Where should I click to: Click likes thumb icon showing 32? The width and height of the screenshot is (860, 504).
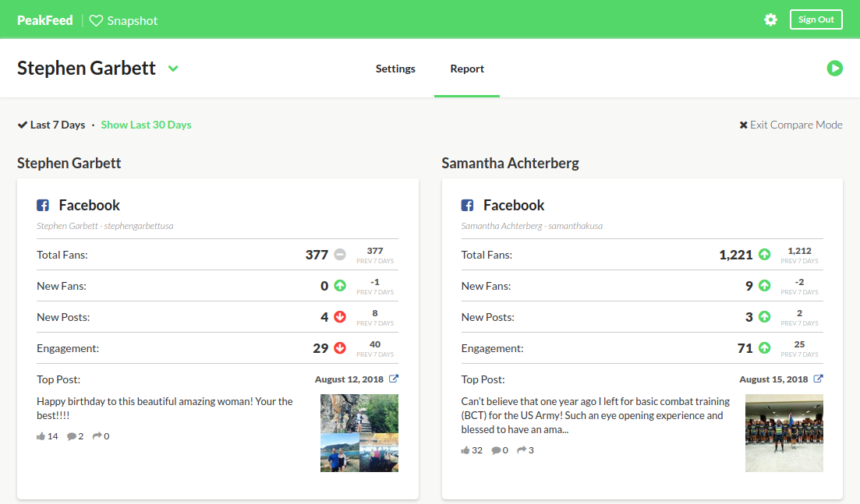point(465,450)
